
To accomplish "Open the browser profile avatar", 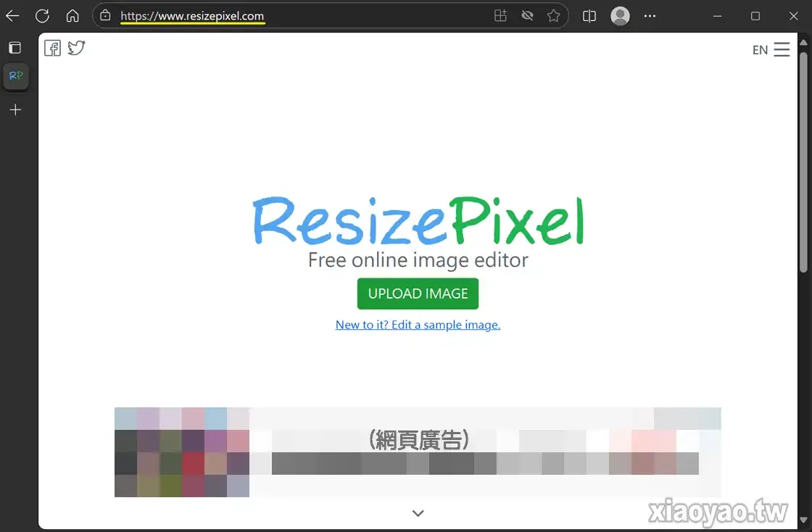I will pyautogui.click(x=620, y=16).
